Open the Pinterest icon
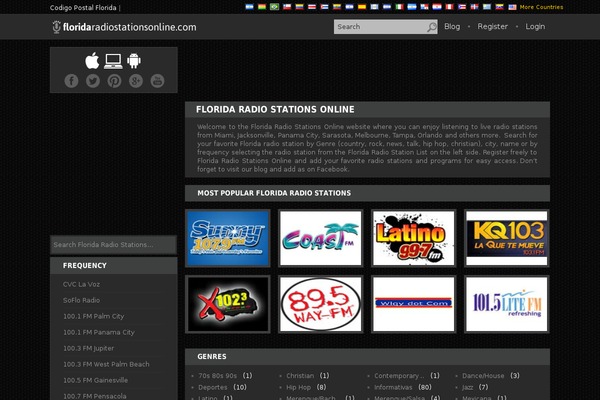The image size is (600, 400). pos(114,81)
